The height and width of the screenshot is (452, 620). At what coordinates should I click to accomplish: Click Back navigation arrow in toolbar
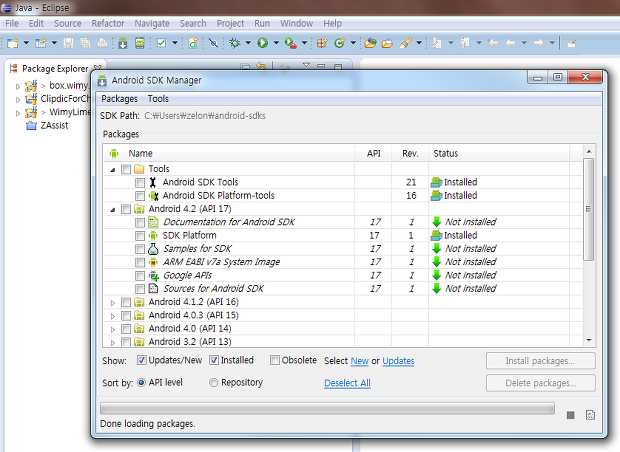(510, 43)
